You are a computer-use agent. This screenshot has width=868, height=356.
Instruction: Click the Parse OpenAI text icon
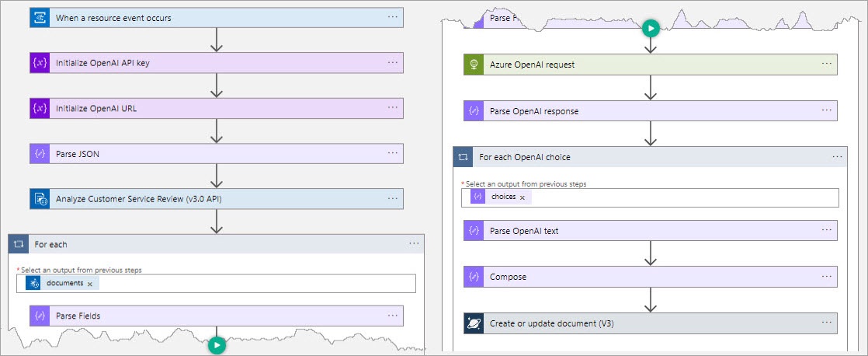click(x=474, y=231)
